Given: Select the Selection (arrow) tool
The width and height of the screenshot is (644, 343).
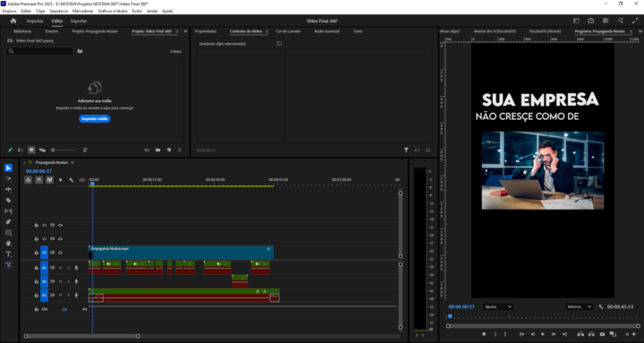Looking at the screenshot, I should point(8,167).
